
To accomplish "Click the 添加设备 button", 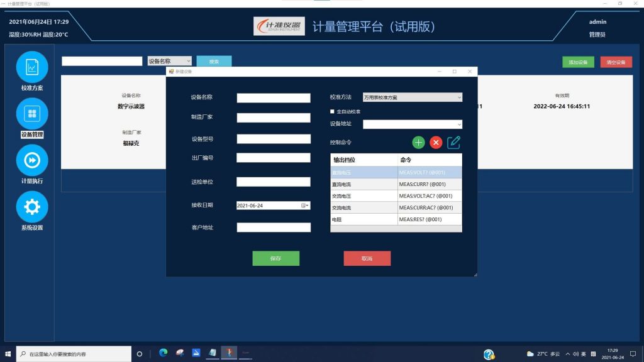I will (577, 62).
